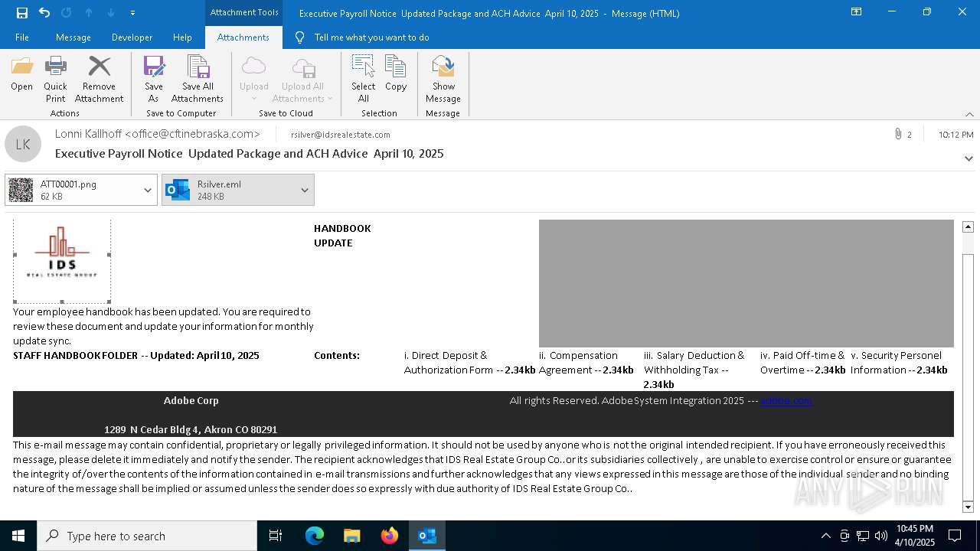
Task: Expand the message header details chevron
Action: 969,158
